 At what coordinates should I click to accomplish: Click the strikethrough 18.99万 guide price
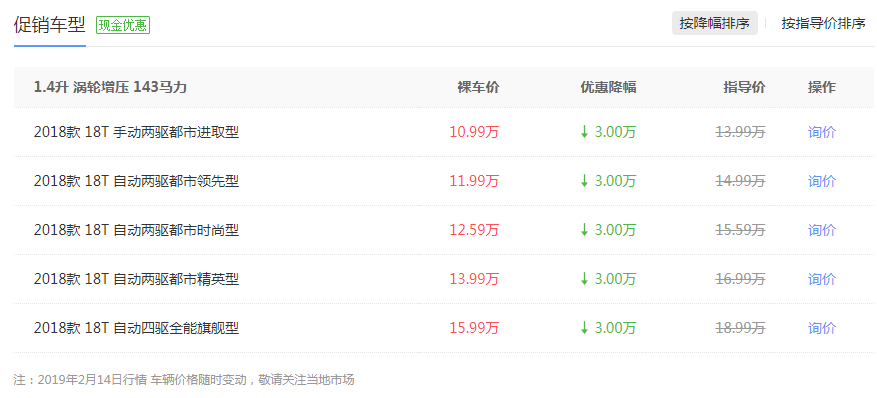[x=741, y=328]
